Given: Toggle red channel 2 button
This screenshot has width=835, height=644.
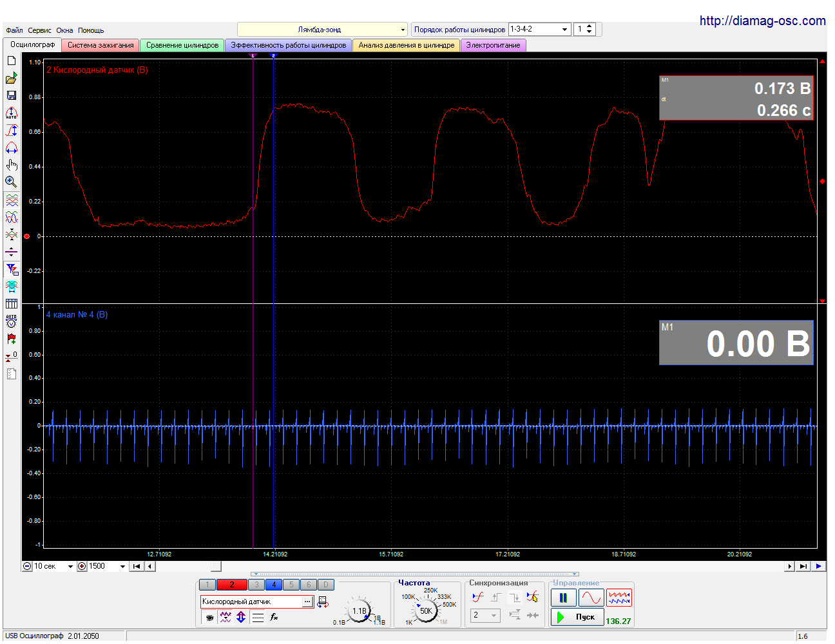Looking at the screenshot, I should 232,585.
